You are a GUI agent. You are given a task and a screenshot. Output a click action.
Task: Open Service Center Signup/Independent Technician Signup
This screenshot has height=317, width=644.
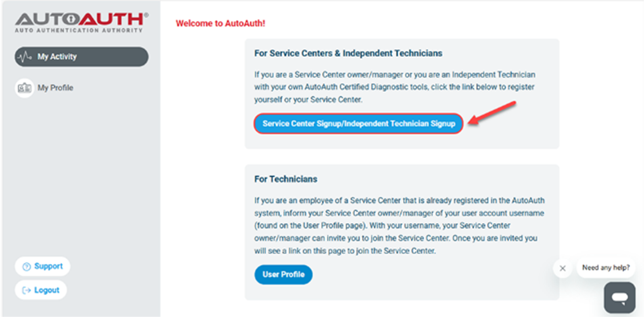pos(359,123)
